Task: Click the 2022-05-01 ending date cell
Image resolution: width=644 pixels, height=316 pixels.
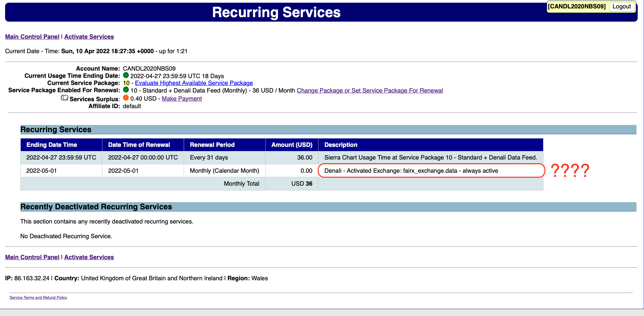Action: pos(61,171)
